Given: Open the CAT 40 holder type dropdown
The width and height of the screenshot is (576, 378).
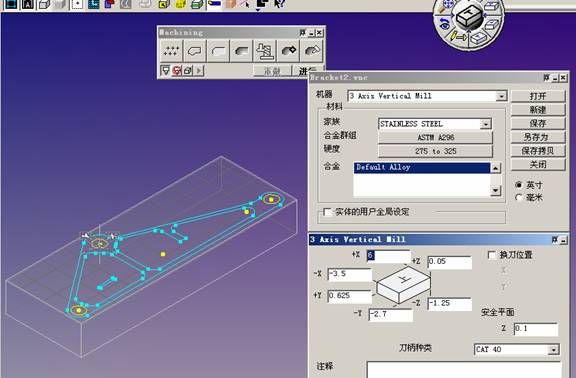Looking at the screenshot, I should point(553,350).
